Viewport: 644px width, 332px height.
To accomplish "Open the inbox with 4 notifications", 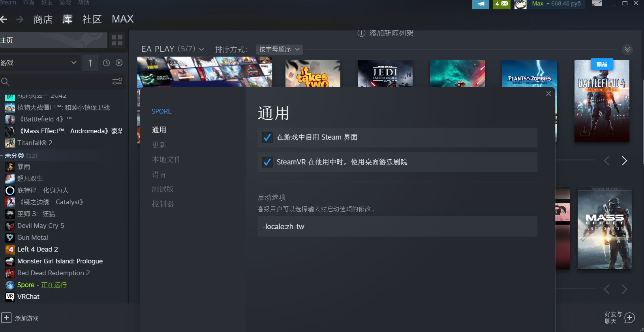I will point(501,4).
